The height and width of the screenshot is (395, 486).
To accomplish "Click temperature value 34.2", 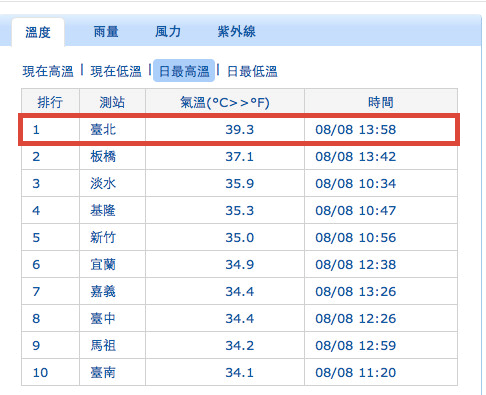I will click(240, 345).
